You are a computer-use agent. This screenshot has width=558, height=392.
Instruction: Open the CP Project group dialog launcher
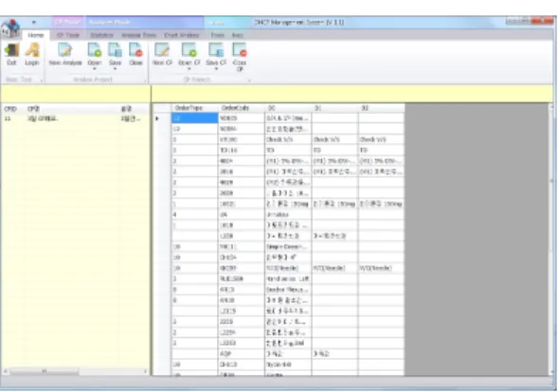(249, 80)
